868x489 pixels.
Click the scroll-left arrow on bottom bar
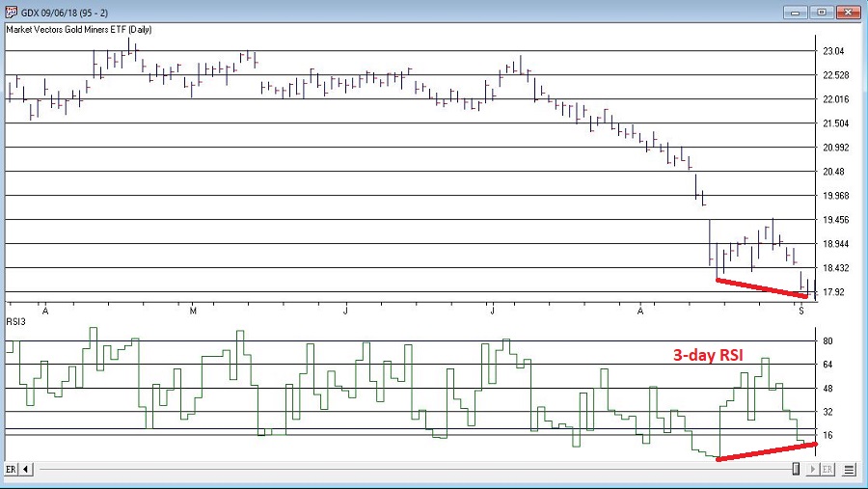coord(26,470)
